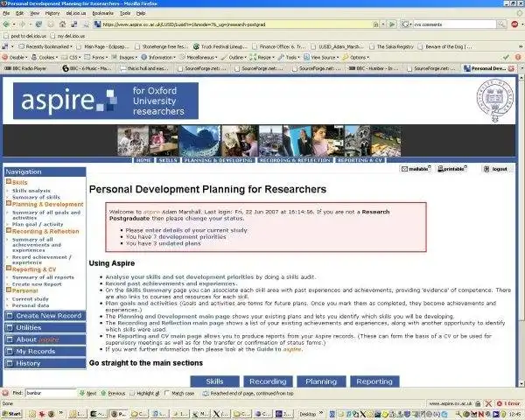This screenshot has height=420, width=525.
Task: Close the Find bar with its red X
Action: [x=6, y=393]
